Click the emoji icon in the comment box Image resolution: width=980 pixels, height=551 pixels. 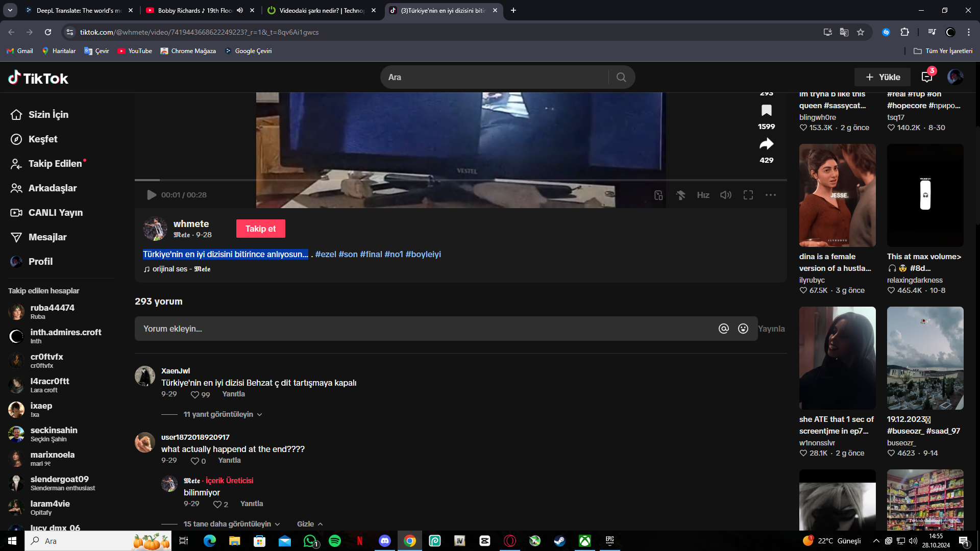743,329
